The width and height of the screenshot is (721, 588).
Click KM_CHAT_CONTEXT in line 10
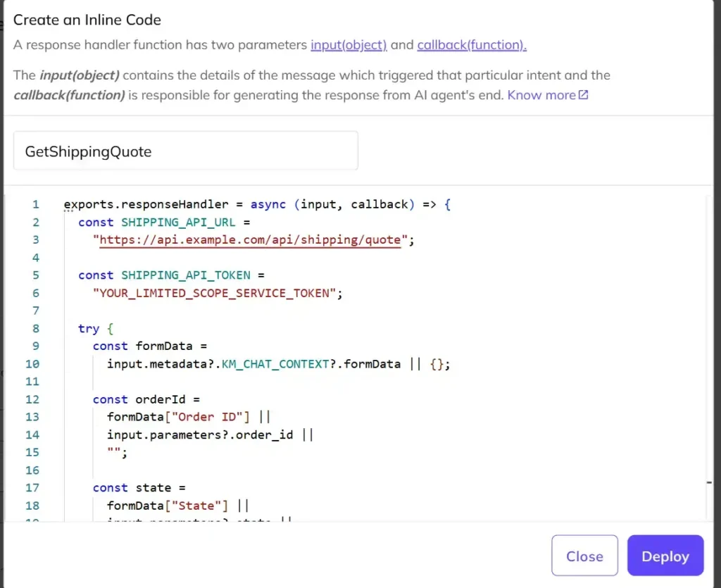click(x=275, y=363)
